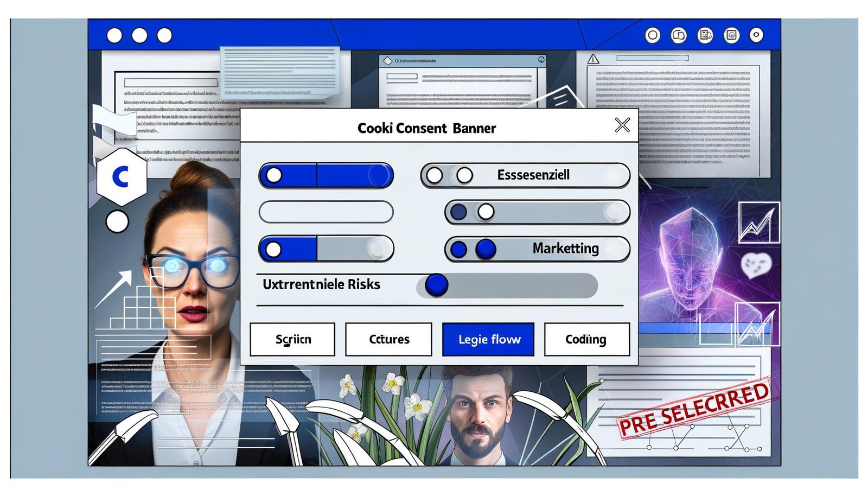Click the last circular icon in the top-right toolbar
The height and width of the screenshot is (496, 868).
click(x=756, y=36)
